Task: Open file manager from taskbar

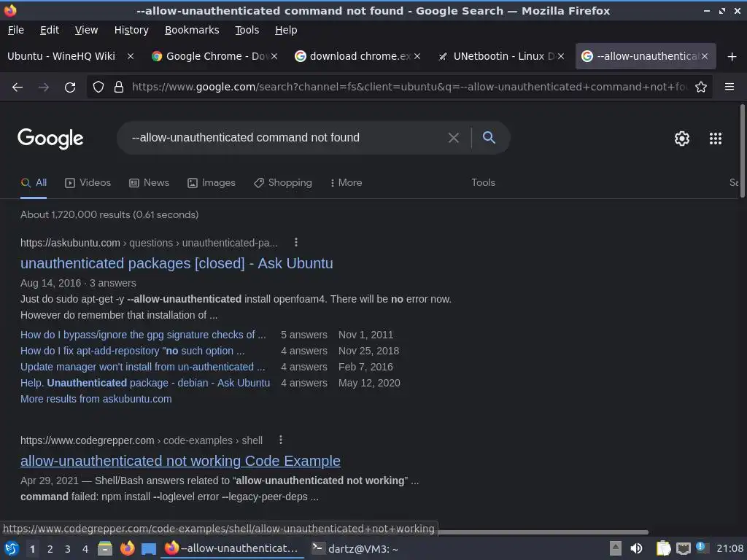Action: [x=105, y=548]
